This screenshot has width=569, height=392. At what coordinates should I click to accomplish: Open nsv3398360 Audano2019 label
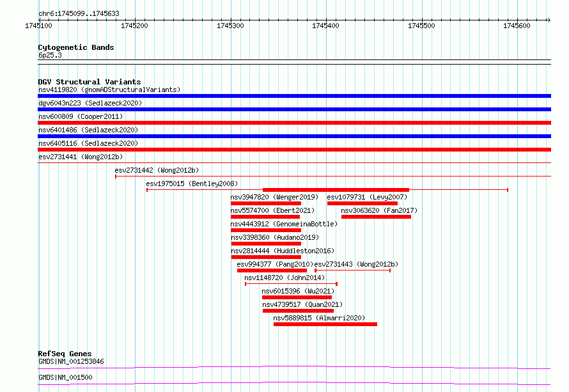(x=275, y=237)
